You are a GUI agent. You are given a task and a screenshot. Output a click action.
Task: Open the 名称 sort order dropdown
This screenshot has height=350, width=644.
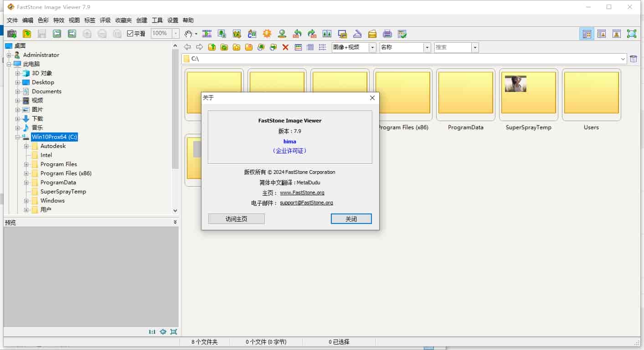pyautogui.click(x=427, y=47)
